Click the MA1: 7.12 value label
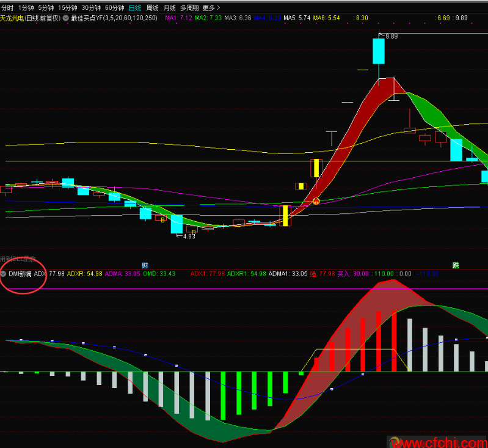This screenshot has width=488, height=448. 178,18
